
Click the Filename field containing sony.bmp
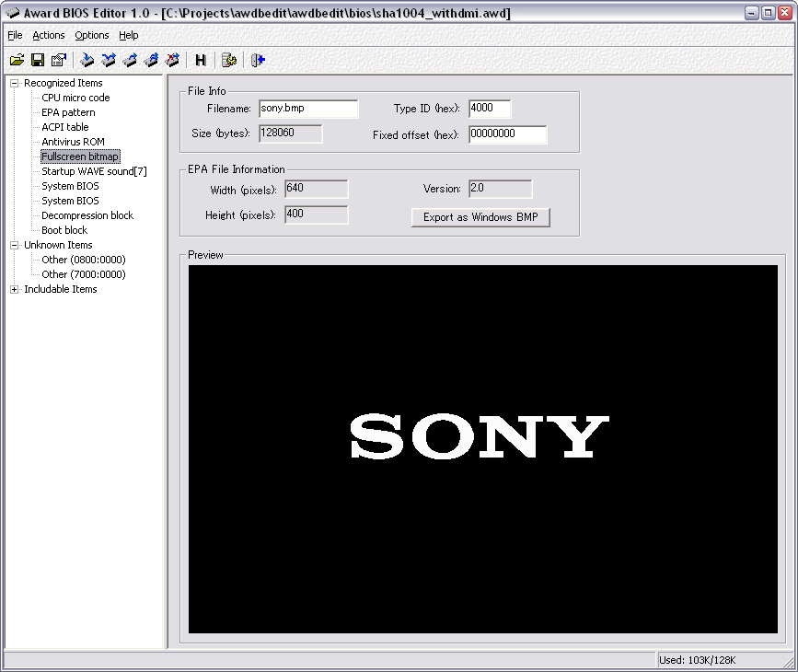click(x=307, y=109)
